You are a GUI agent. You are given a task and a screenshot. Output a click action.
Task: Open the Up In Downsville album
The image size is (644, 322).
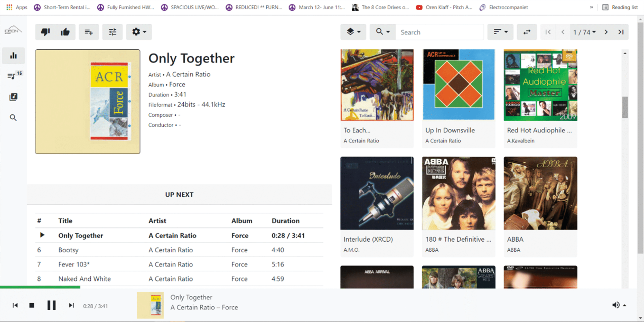458,99
